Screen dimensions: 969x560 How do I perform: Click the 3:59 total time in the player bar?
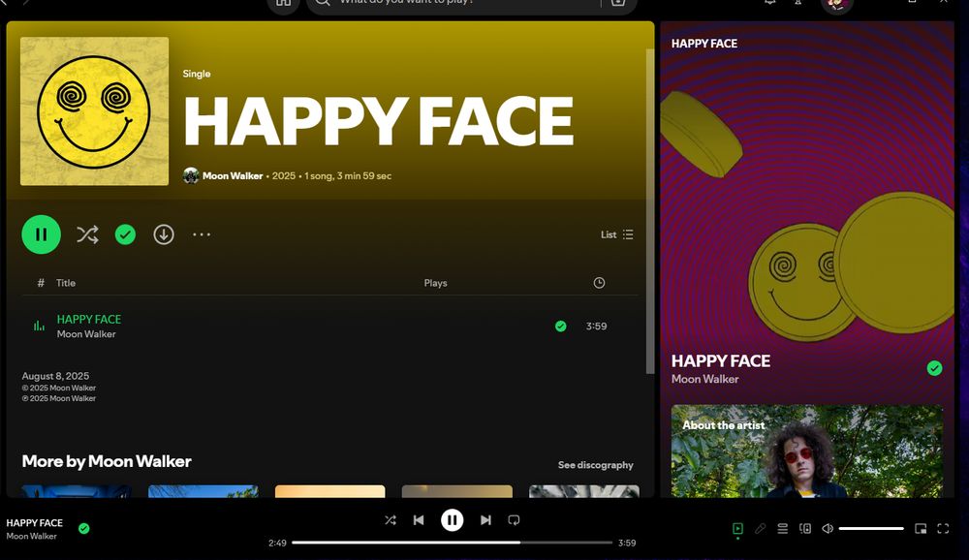point(627,543)
